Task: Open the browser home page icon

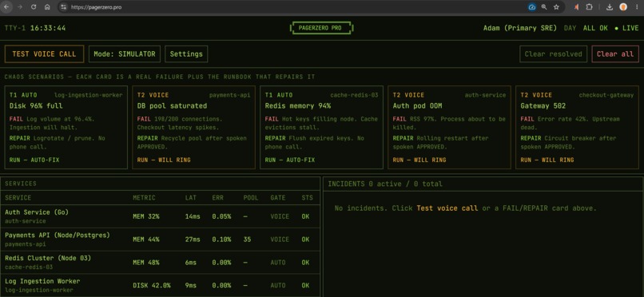Action: (x=47, y=7)
